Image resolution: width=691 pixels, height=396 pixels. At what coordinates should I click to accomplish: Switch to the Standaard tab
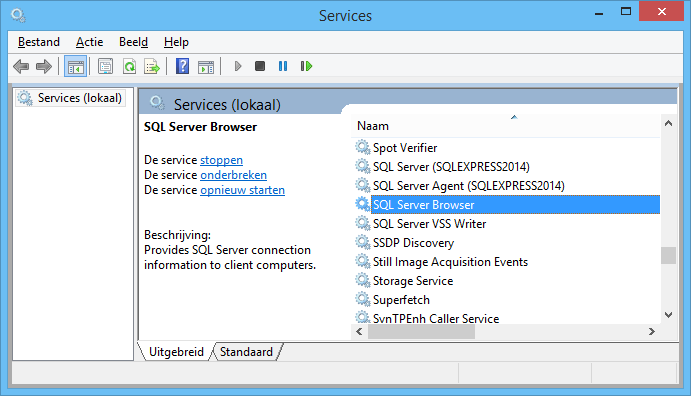[246, 352]
